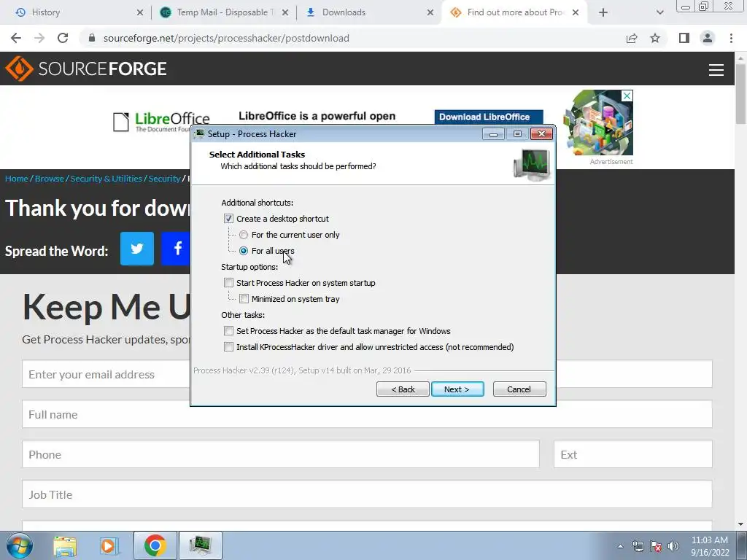Show hidden tray icons arrow
747x560 pixels.
click(620, 546)
